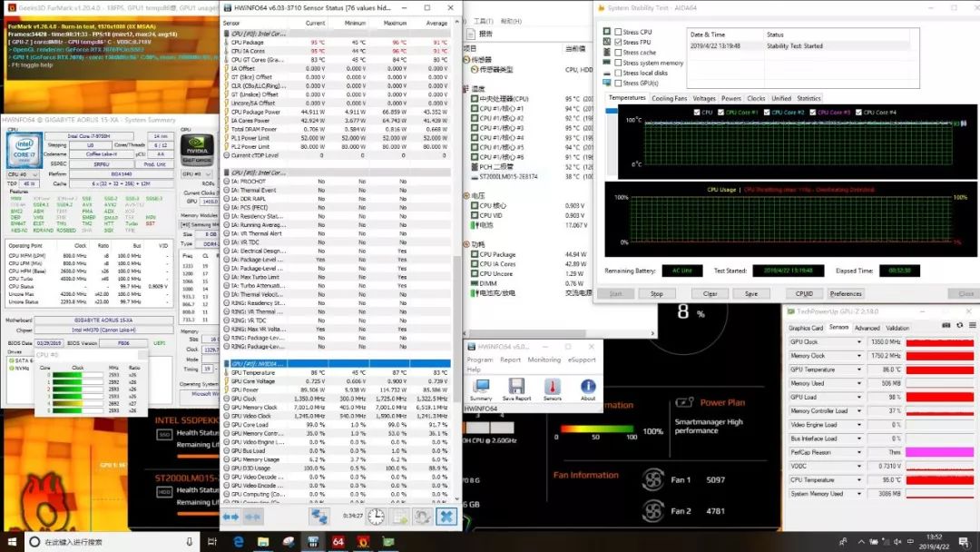The image size is (980, 552).
Task: Open Summary in HWiNFO64 toolbar
Action: 481,388
